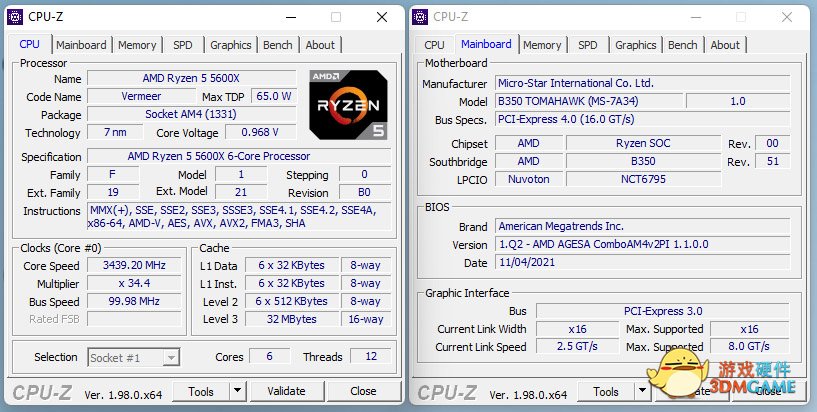Viewport: 817px width, 412px height.
Task: Switch to the Memory tab in left window
Action: (x=137, y=45)
